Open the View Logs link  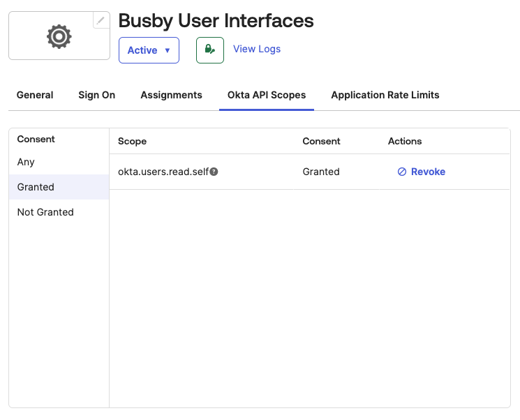257,49
